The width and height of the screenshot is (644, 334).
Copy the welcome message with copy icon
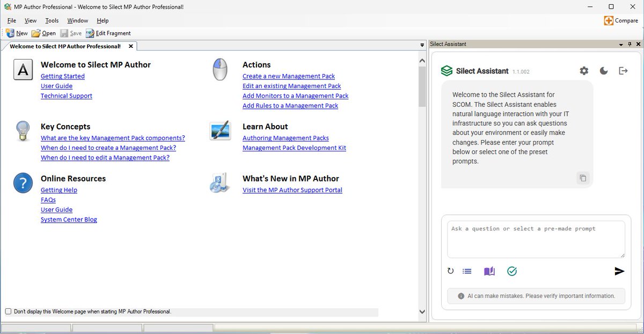583,178
